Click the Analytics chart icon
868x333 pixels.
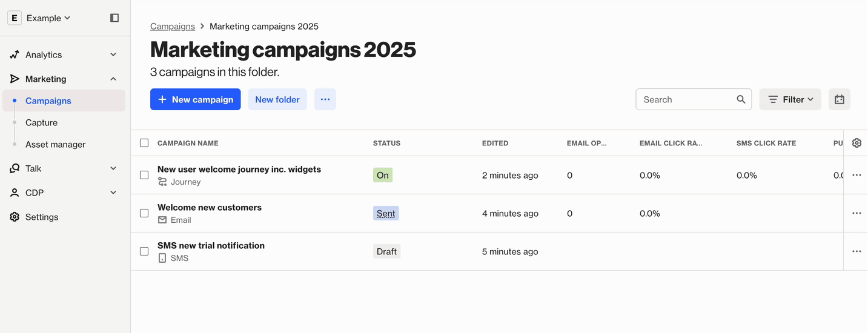[x=15, y=54]
